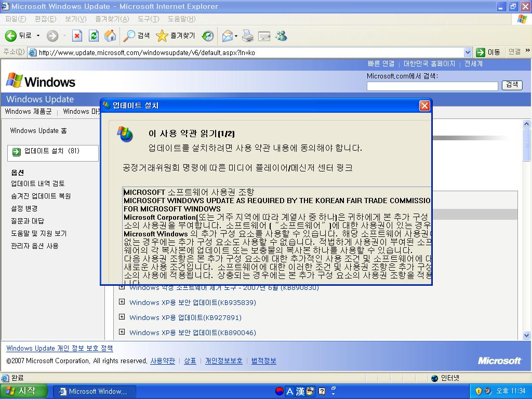Open Windows Update 개인 정보 보호 정책 link

coord(60,348)
